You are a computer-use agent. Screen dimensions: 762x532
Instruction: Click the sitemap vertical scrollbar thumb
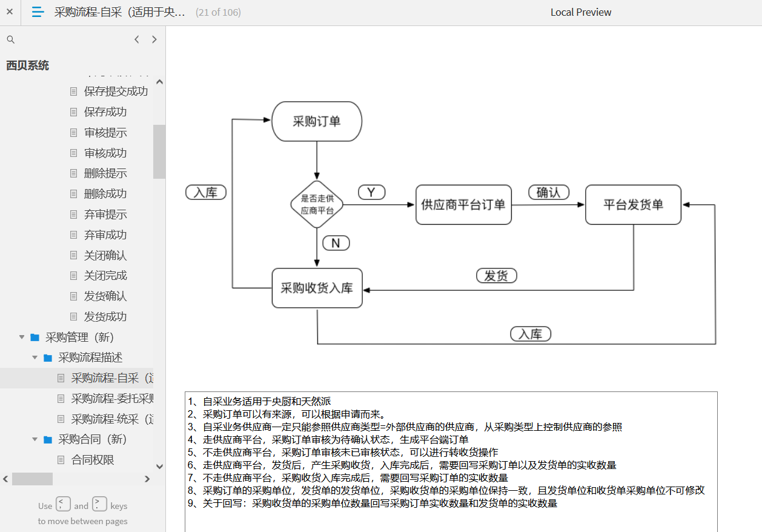point(159,151)
